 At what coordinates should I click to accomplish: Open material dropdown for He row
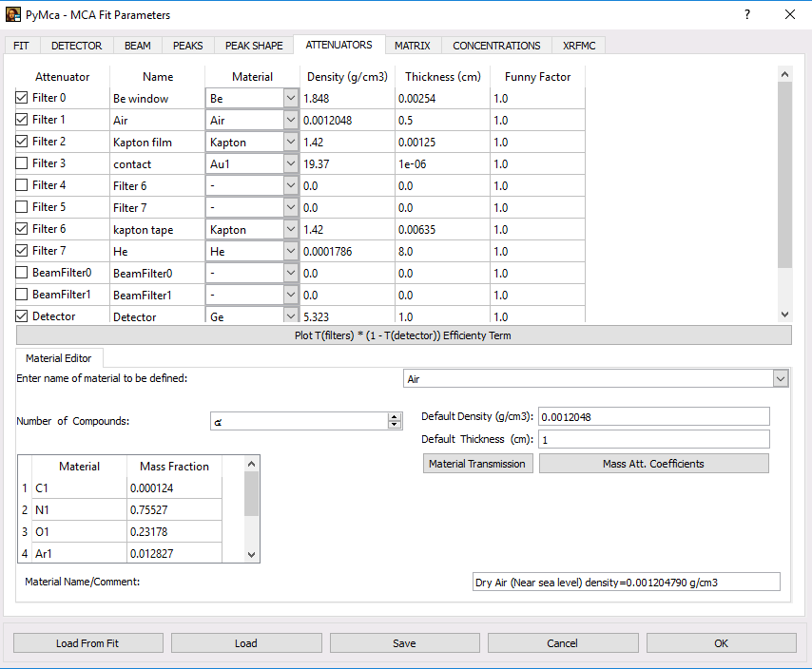pyautogui.click(x=291, y=252)
